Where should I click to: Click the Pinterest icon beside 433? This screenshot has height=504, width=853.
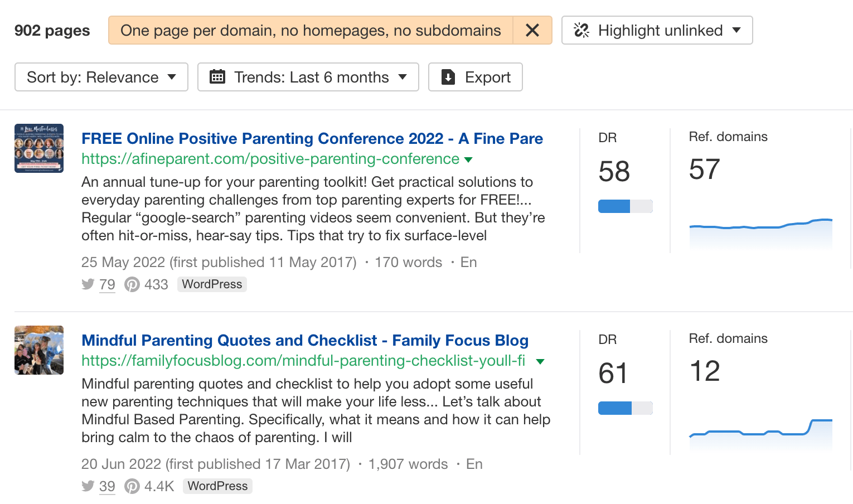(x=132, y=285)
